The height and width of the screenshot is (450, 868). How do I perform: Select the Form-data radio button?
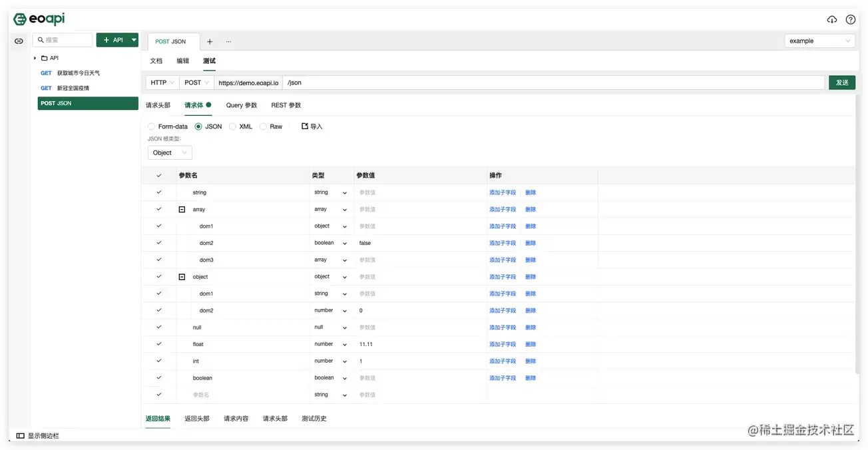coord(151,126)
